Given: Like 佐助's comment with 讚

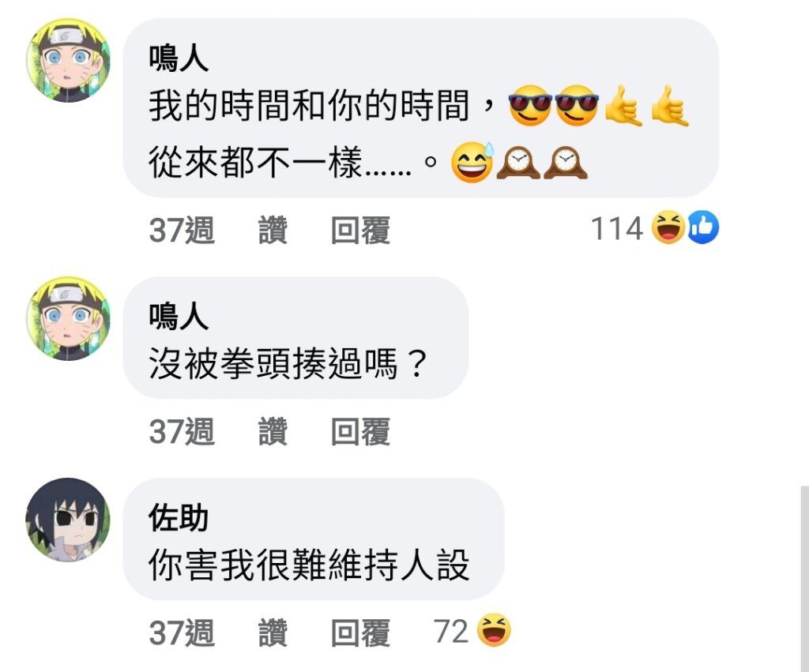Looking at the screenshot, I should [x=273, y=633].
